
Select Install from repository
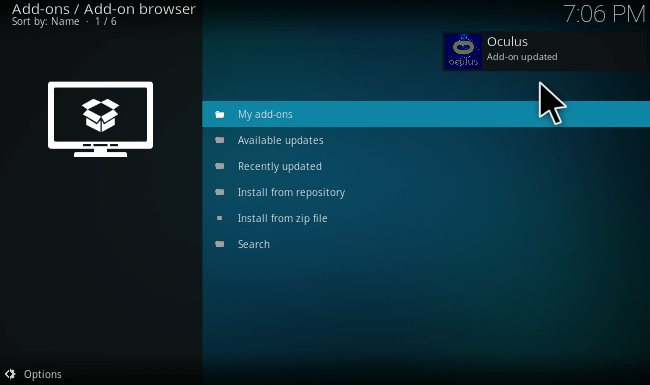[x=426, y=192]
